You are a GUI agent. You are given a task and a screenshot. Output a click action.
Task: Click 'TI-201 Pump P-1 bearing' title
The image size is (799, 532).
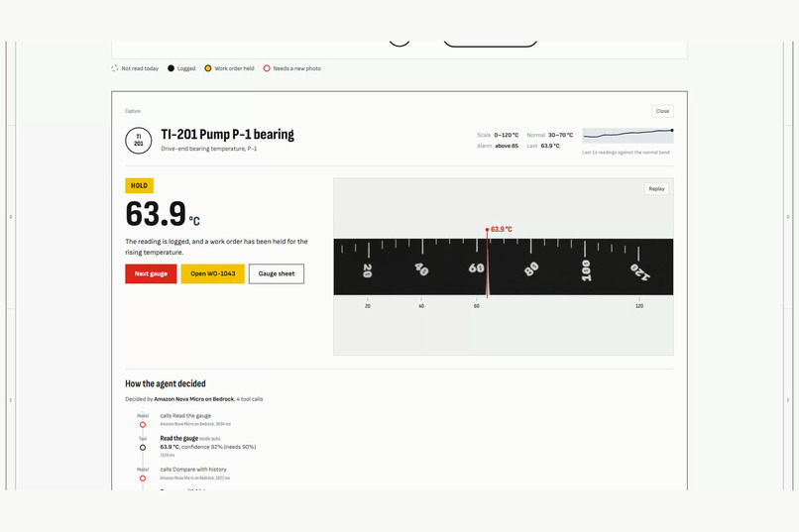[x=227, y=135]
